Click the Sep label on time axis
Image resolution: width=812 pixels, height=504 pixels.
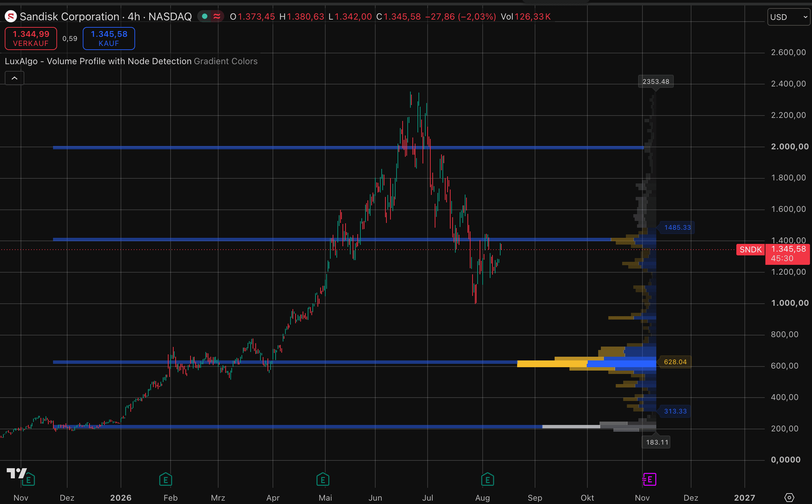coord(535,498)
